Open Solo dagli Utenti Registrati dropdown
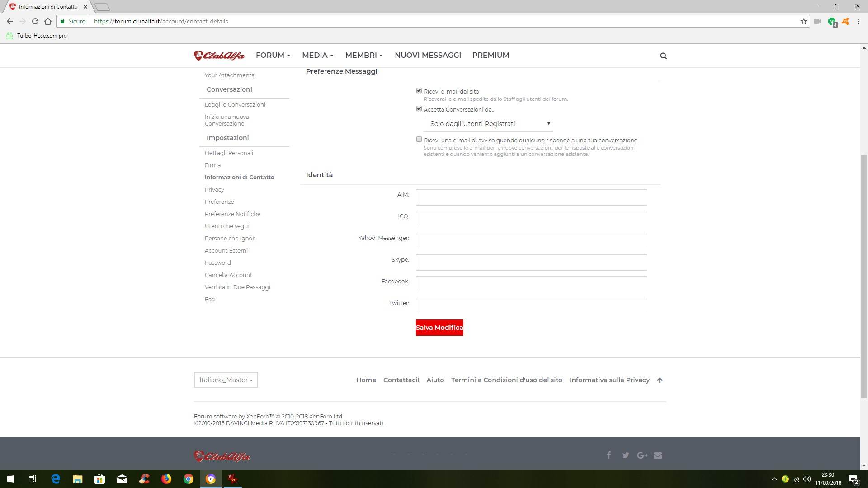 pyautogui.click(x=488, y=124)
